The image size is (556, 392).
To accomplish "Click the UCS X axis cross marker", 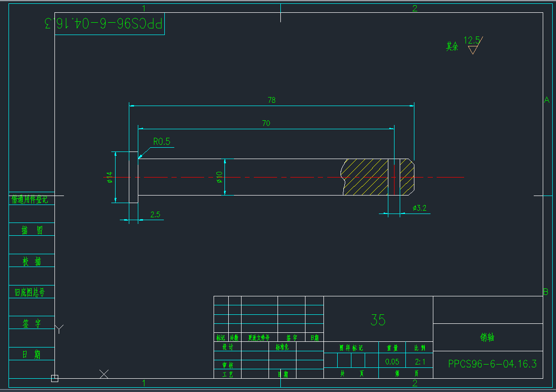I will (104, 374).
